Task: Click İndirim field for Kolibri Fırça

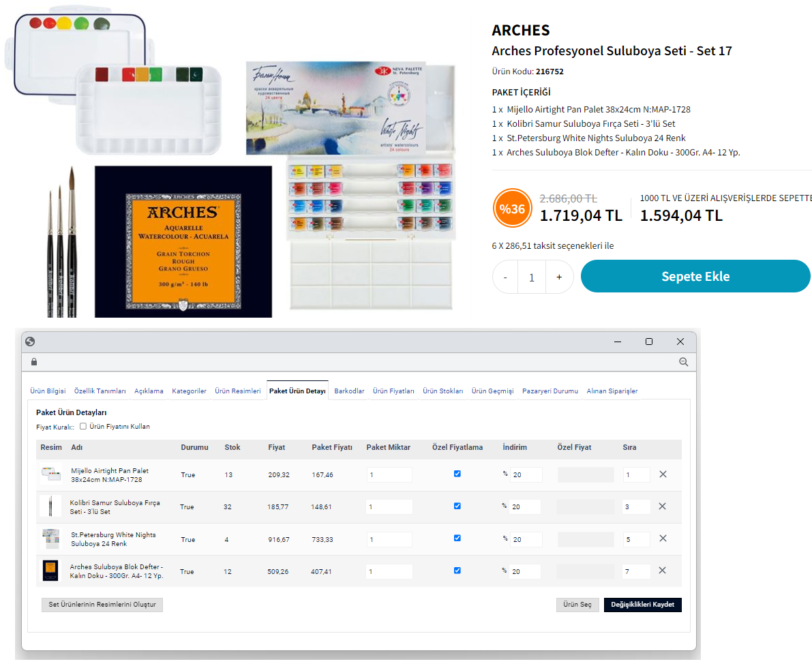Action: 525,506
